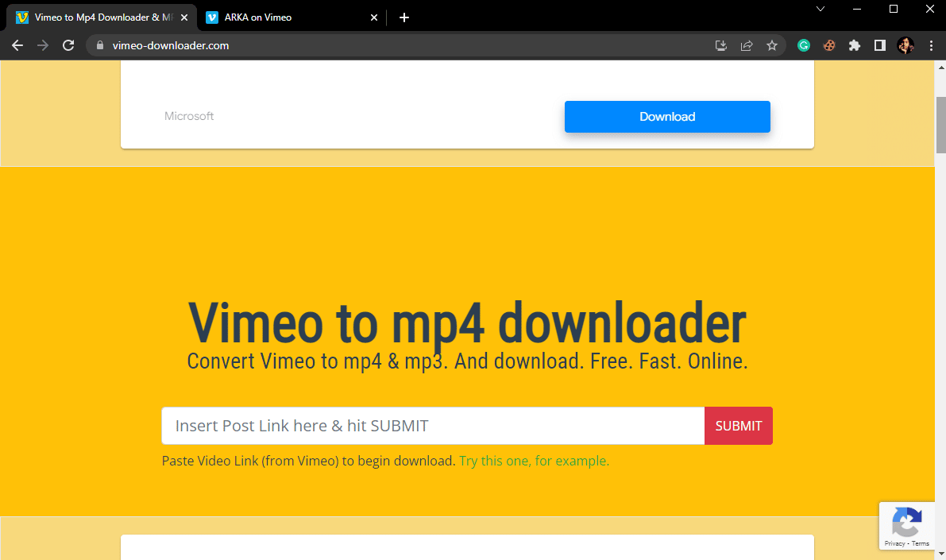This screenshot has height=560, width=946.
Task: Minimize the browser window
Action: [857, 9]
